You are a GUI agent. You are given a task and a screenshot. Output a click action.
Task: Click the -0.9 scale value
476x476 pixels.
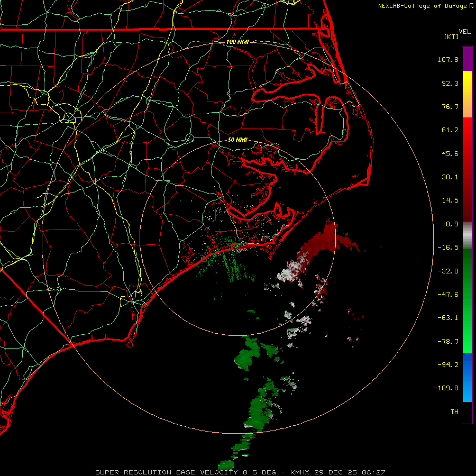click(450, 224)
